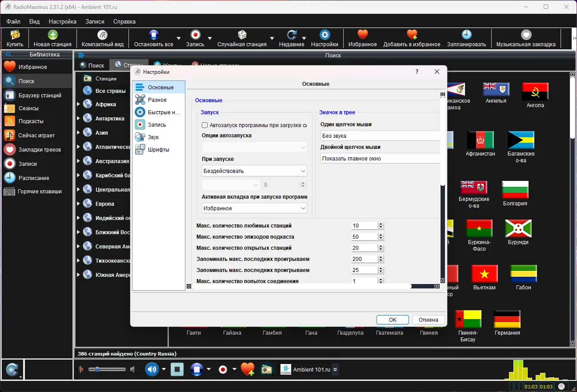The height and width of the screenshot is (392, 577).
Task: Open the Один щелчок мыши dropdown
Action: pos(380,136)
